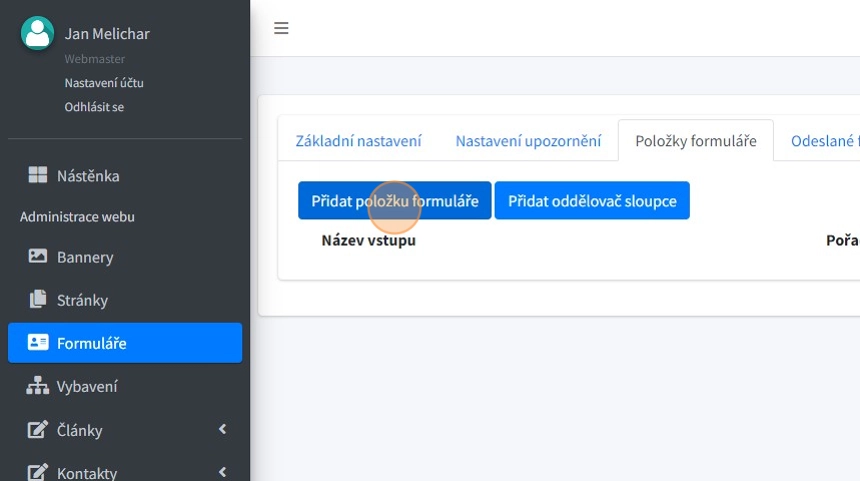860x481 pixels.
Task: Click the Název vstupu column header
Action: coord(368,240)
